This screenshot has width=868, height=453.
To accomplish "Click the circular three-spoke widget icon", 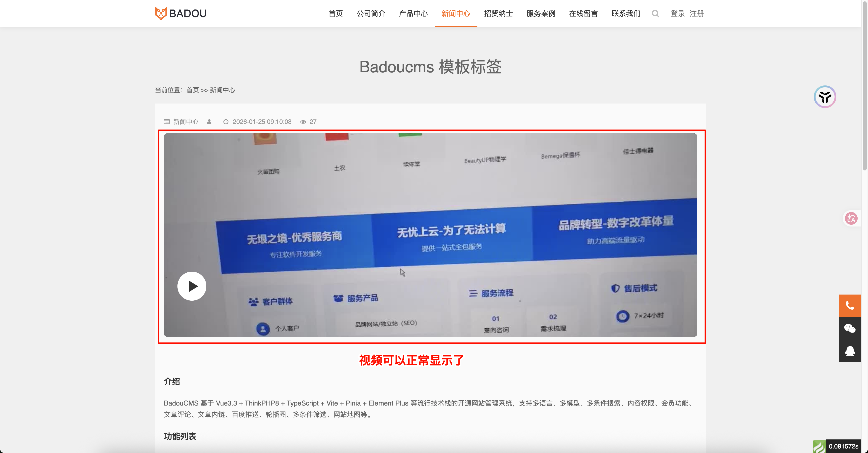I will pos(825,97).
